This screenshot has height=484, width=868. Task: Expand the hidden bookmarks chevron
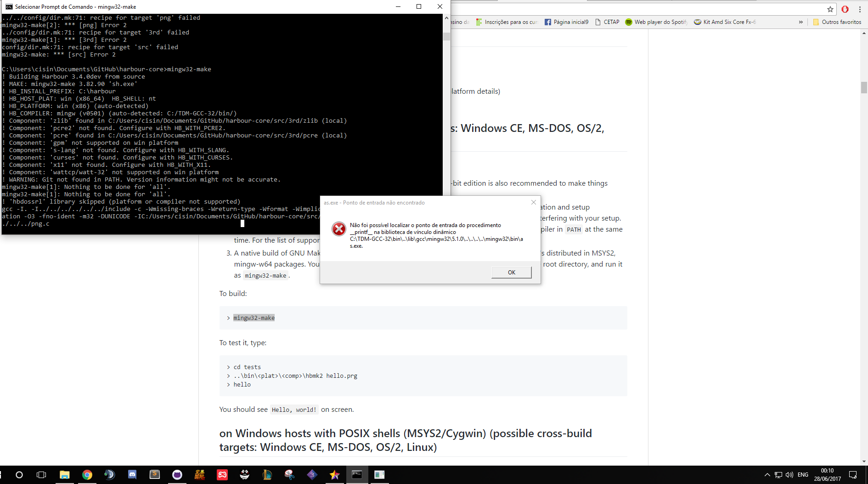point(801,22)
